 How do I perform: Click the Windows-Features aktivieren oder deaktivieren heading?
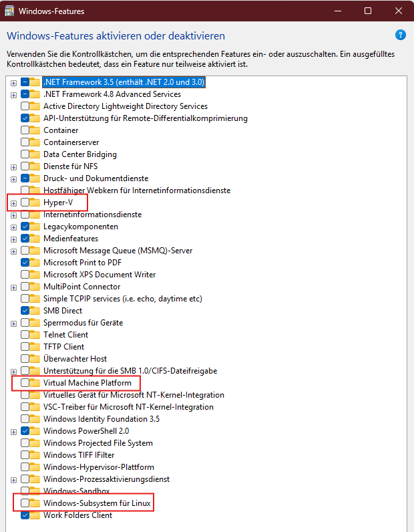[116, 35]
